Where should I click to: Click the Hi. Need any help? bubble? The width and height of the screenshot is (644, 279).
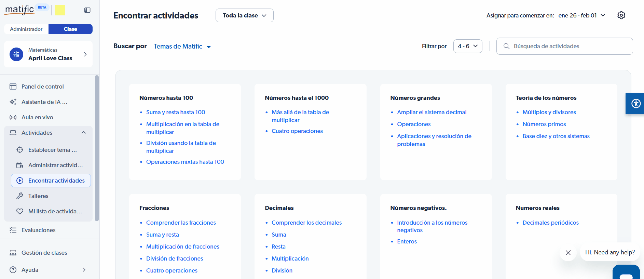(x=610, y=252)
